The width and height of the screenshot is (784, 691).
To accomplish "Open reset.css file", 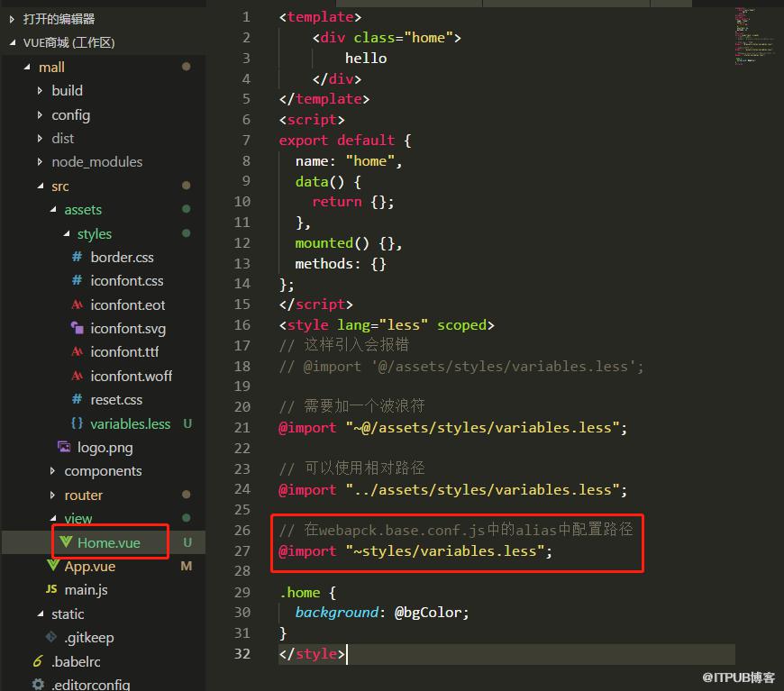I will click(x=116, y=400).
